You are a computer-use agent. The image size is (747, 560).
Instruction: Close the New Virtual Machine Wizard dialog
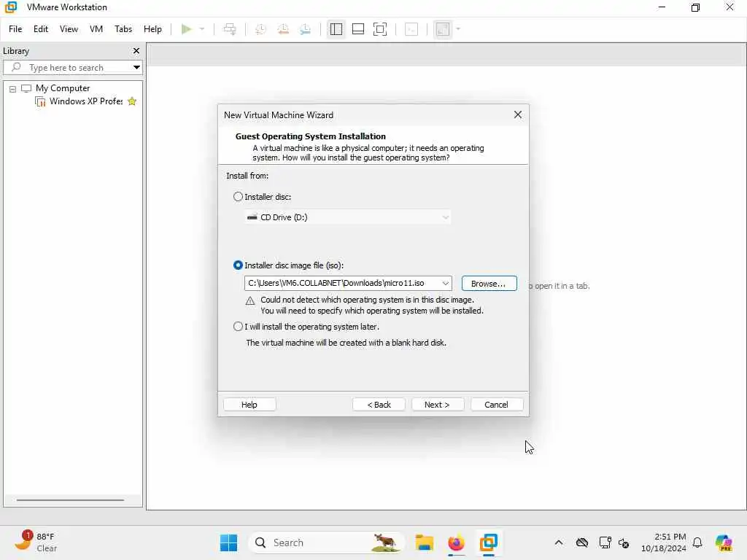[518, 114]
